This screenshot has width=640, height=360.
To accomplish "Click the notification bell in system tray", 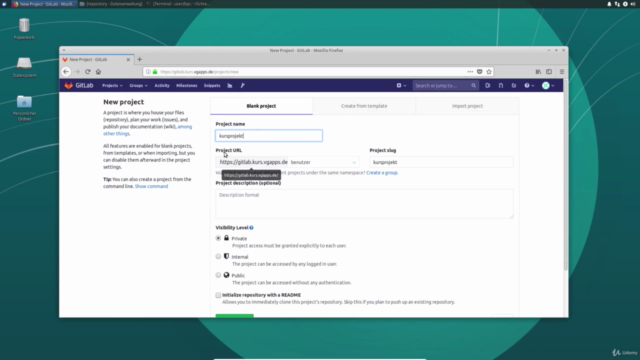I will pyautogui.click(x=609, y=4).
